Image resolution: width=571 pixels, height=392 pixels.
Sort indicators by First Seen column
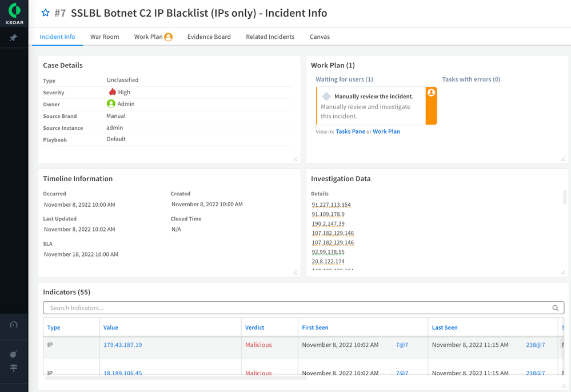coord(315,327)
